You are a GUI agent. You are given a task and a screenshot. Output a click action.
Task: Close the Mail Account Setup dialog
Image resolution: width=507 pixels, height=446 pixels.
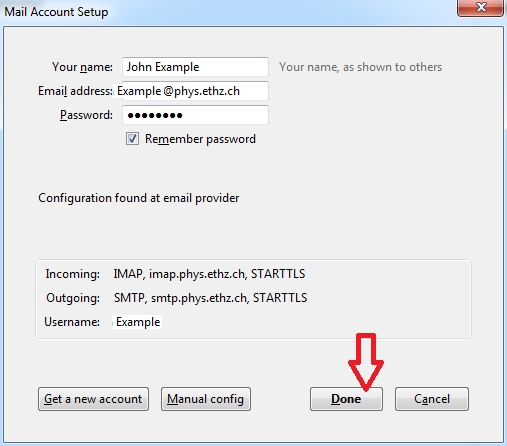[x=480, y=7]
